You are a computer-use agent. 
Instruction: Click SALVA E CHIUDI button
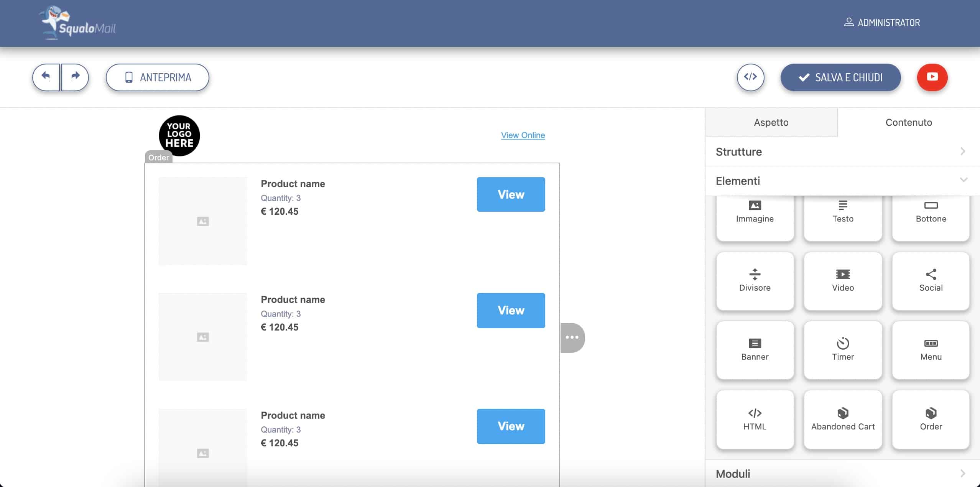[x=840, y=77]
